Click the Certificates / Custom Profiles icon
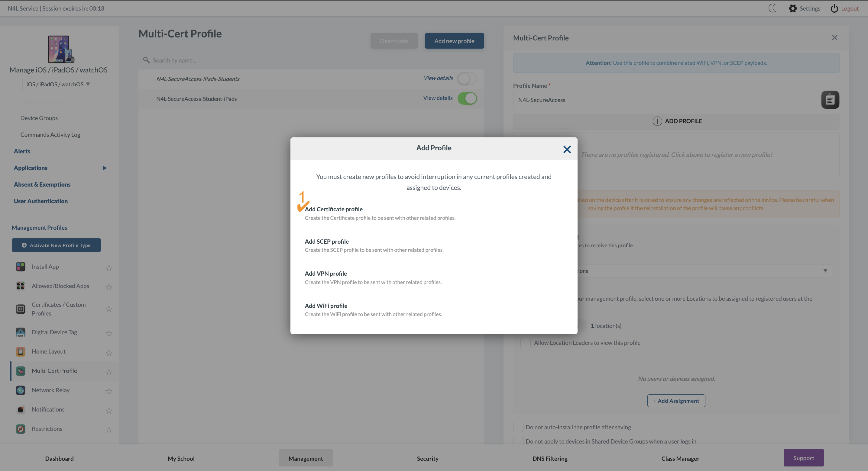This screenshot has height=471, width=868. 21,309
